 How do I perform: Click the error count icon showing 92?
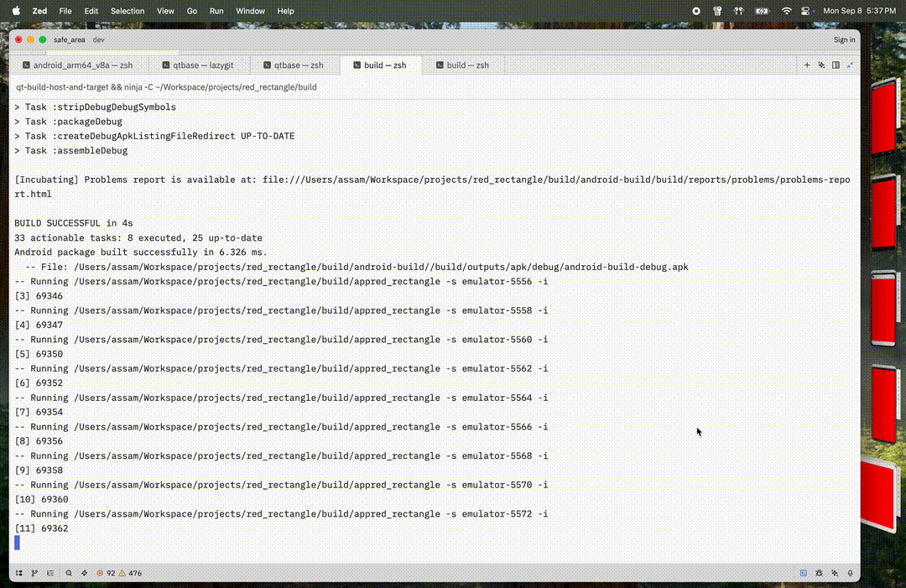(x=105, y=573)
